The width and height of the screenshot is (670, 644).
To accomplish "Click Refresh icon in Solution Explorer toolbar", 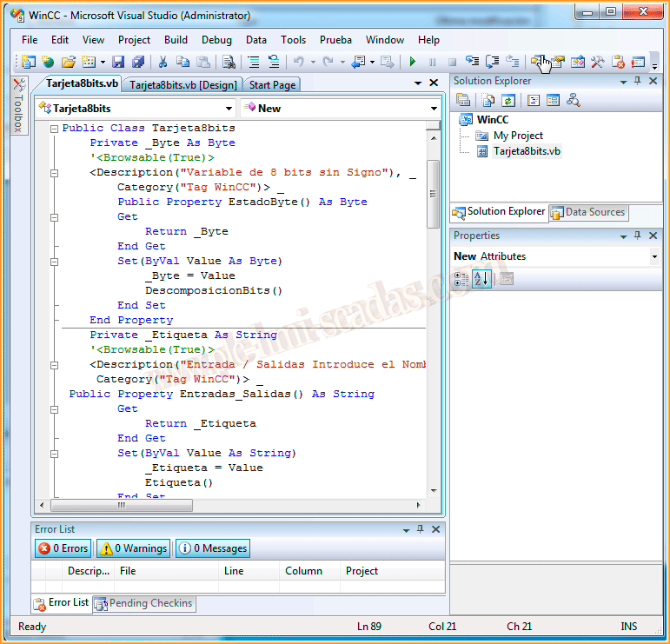I will pos(507,101).
